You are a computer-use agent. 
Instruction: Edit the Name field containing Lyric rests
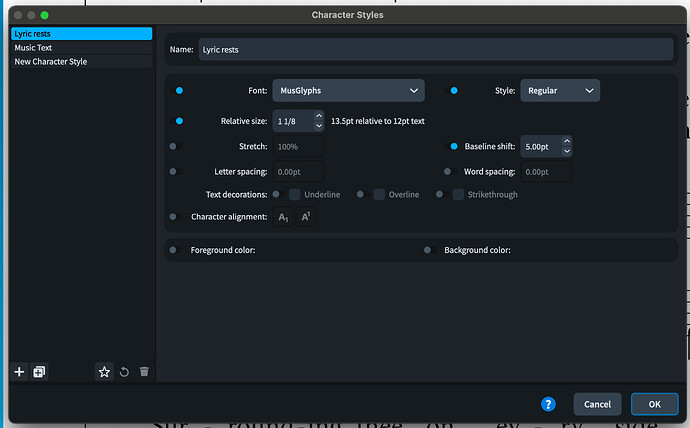[436, 50]
